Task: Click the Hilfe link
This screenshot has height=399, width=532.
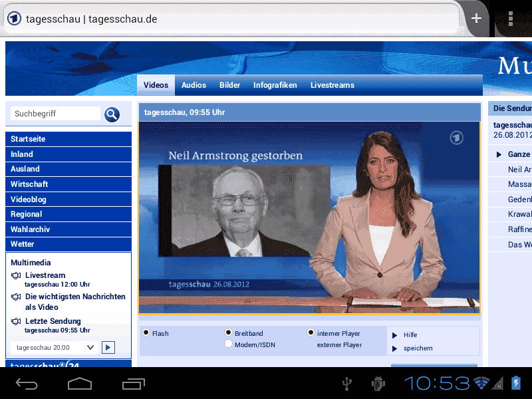Action: pyautogui.click(x=410, y=335)
